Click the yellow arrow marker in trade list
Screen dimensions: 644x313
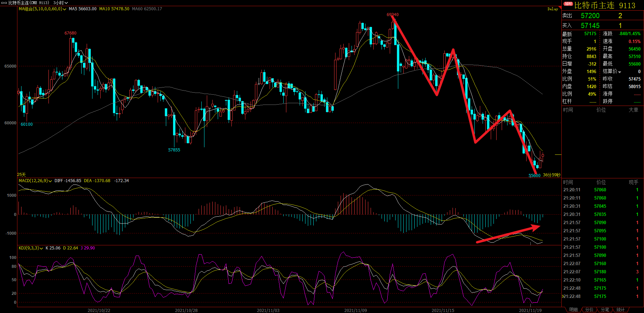point(563,296)
